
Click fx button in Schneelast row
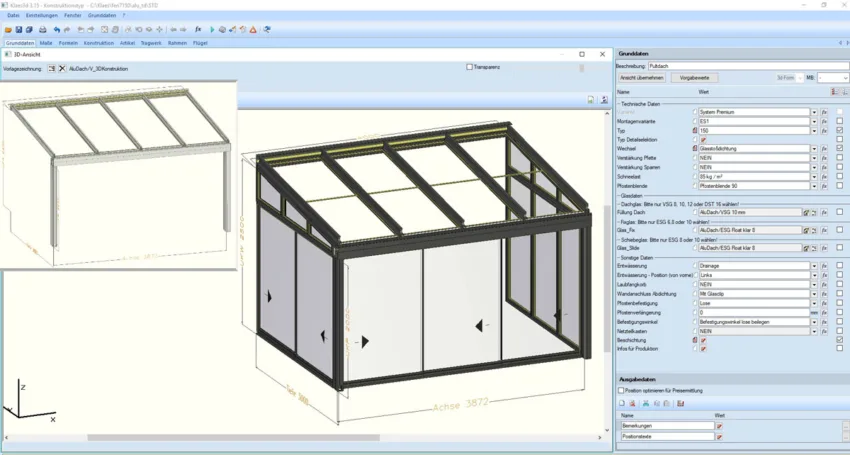coord(824,177)
